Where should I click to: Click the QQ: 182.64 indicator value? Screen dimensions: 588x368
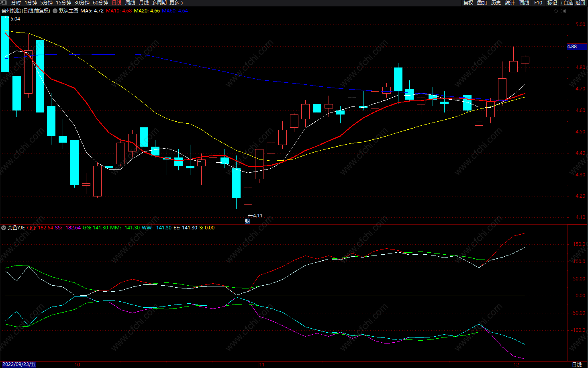(40, 228)
